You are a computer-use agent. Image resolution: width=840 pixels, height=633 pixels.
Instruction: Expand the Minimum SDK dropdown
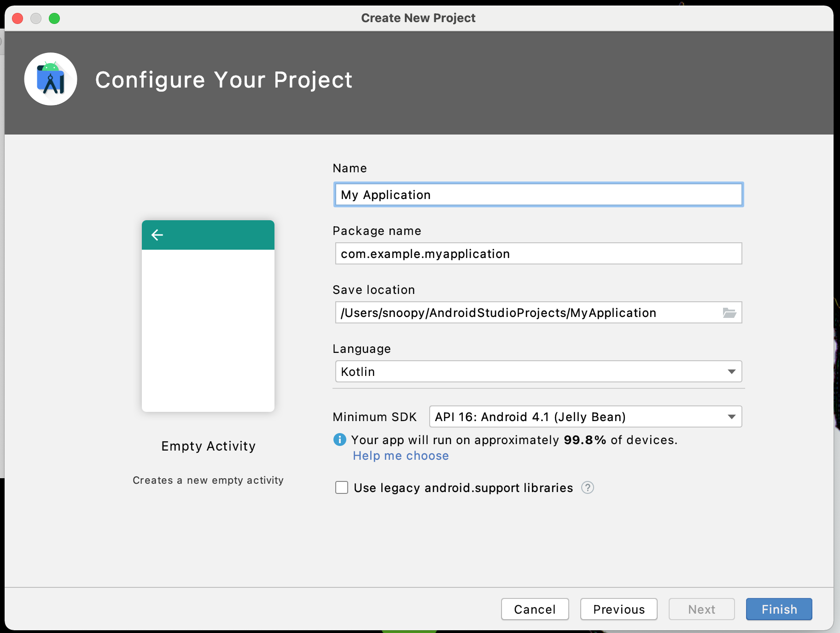(x=585, y=416)
